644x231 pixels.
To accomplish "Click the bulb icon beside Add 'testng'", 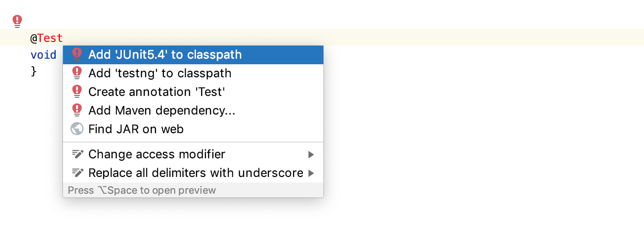I will click(77, 73).
